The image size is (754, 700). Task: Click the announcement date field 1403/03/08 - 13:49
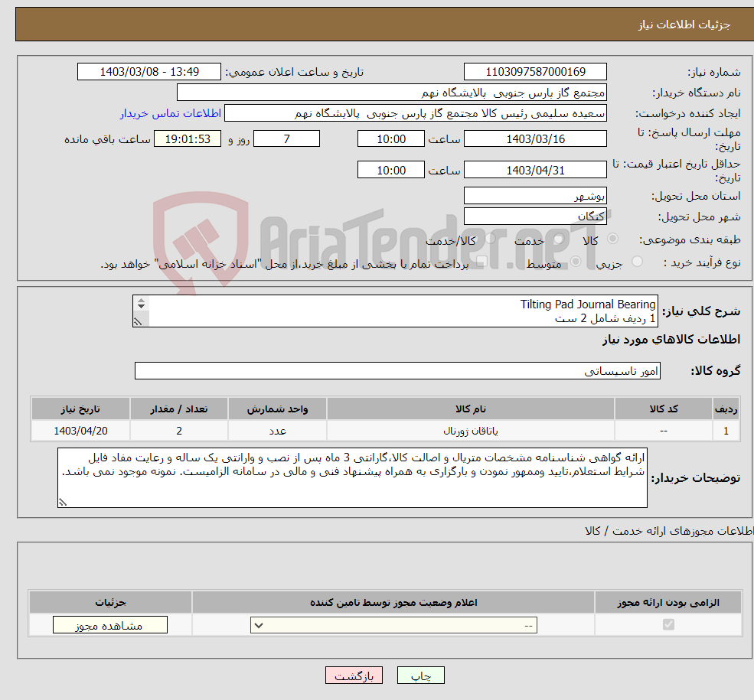pyautogui.click(x=149, y=72)
